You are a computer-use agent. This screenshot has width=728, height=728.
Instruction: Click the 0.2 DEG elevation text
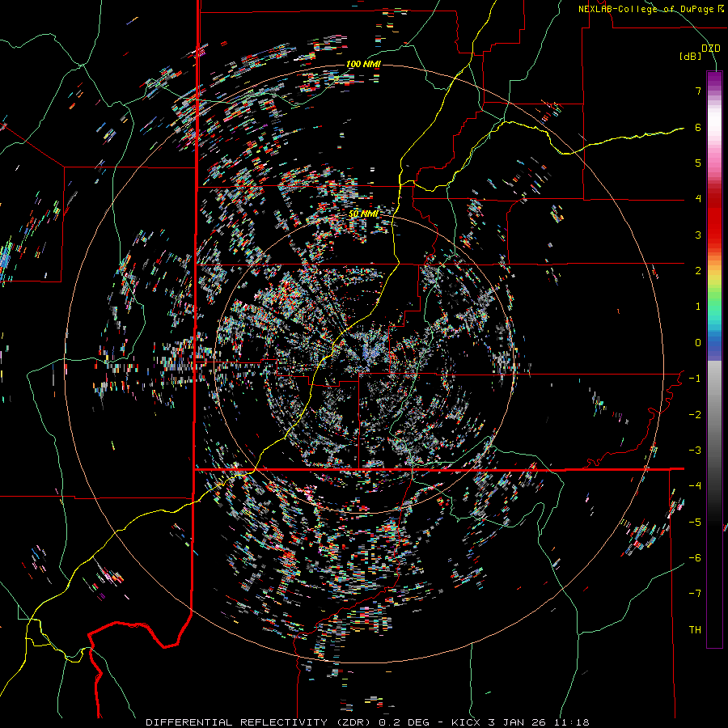404,722
